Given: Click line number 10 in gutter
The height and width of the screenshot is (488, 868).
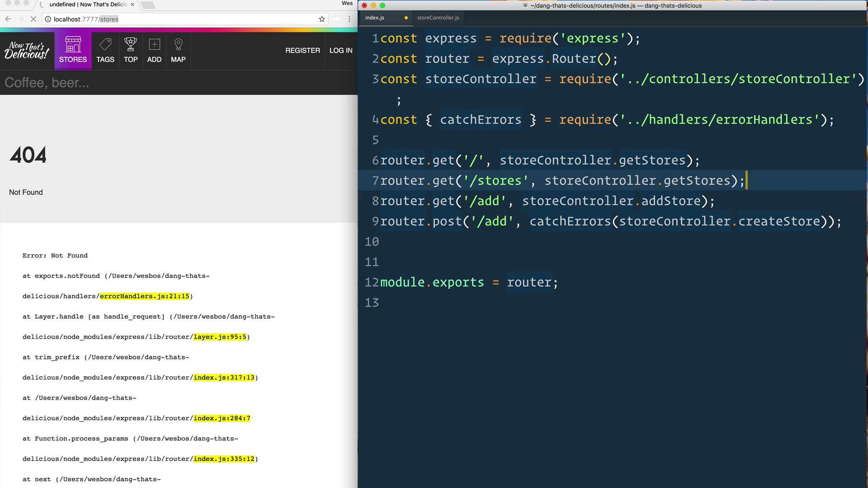Looking at the screenshot, I should [x=372, y=242].
